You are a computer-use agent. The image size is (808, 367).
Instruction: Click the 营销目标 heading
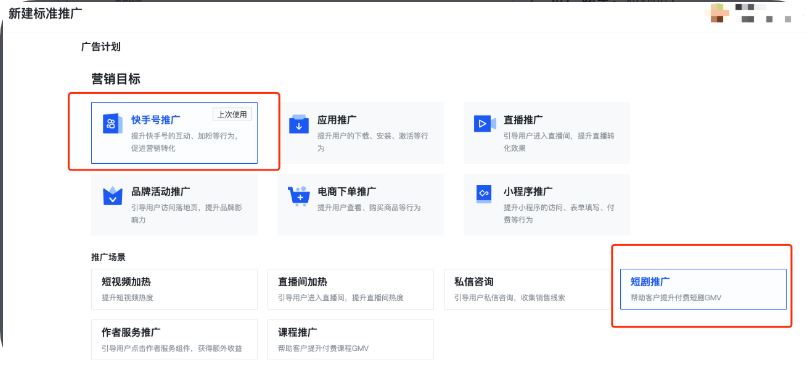pyautogui.click(x=116, y=79)
